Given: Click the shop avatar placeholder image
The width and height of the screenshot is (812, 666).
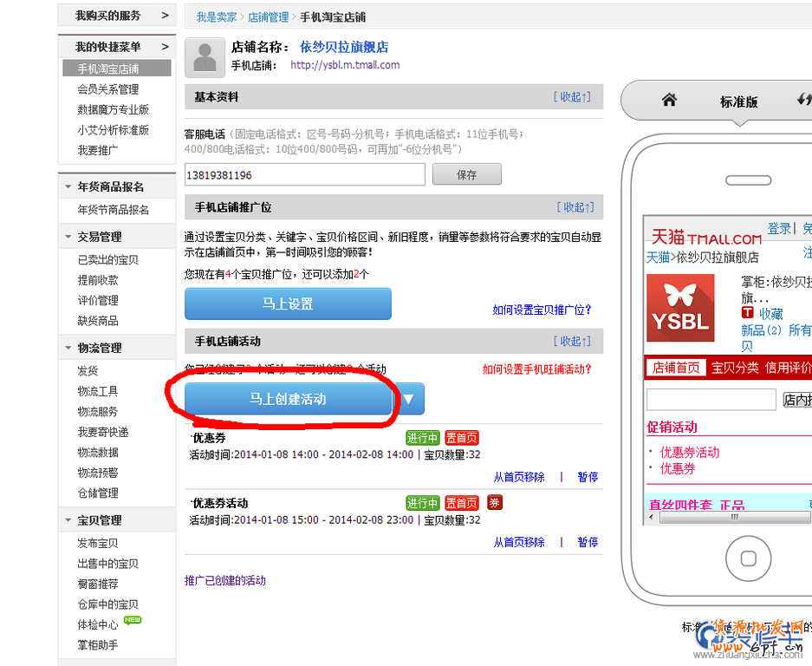Looking at the screenshot, I should (205, 57).
